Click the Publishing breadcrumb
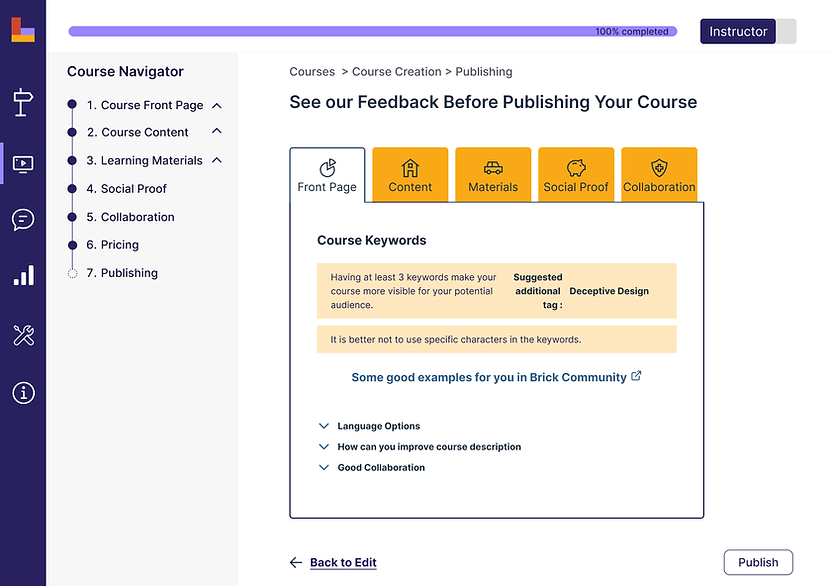This screenshot has height=586, width=830. click(x=484, y=71)
